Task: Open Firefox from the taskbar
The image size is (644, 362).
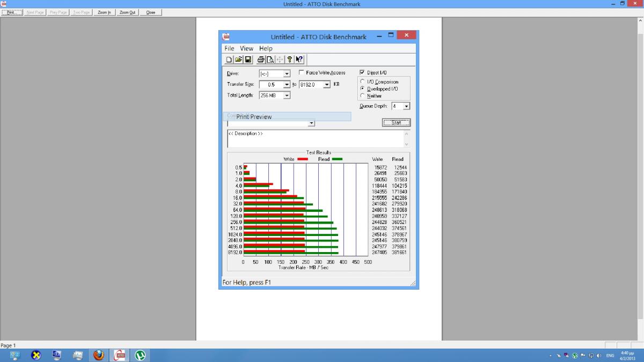Action: click(x=99, y=355)
